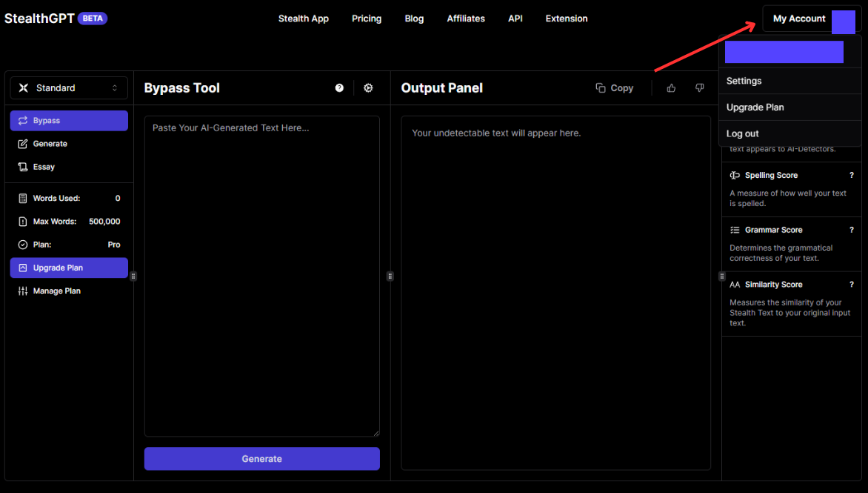
Task: Click the textarea resize grip corner
Action: (376, 433)
